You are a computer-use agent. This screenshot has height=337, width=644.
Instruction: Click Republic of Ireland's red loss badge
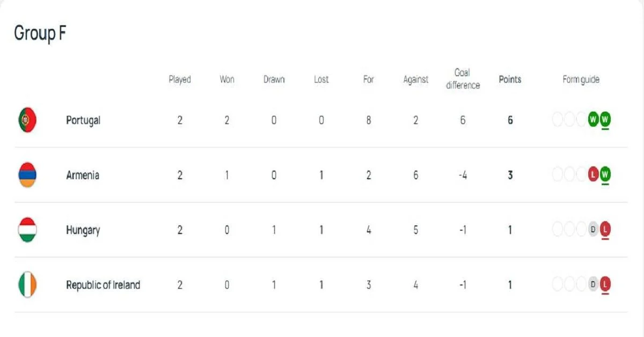(605, 284)
